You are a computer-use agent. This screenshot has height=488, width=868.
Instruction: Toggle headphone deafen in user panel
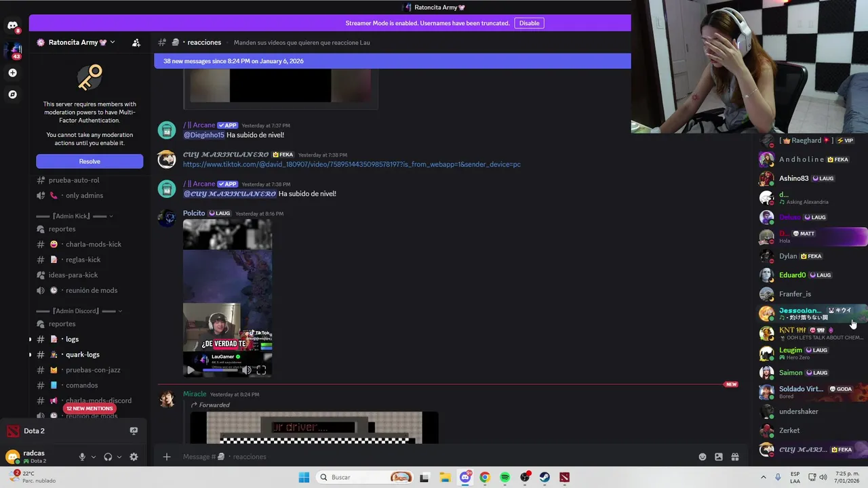point(108,457)
